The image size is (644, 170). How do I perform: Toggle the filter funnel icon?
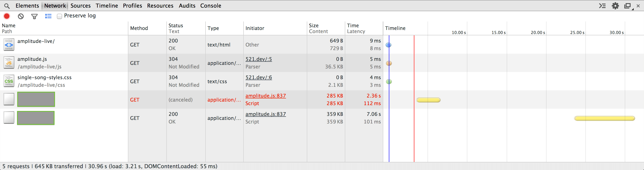34,17
